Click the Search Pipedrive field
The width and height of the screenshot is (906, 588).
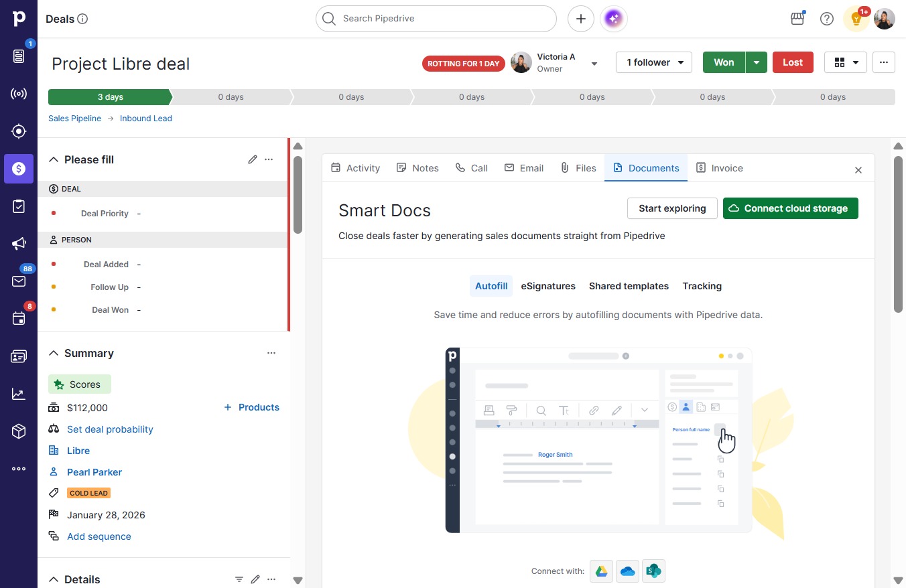coord(436,19)
